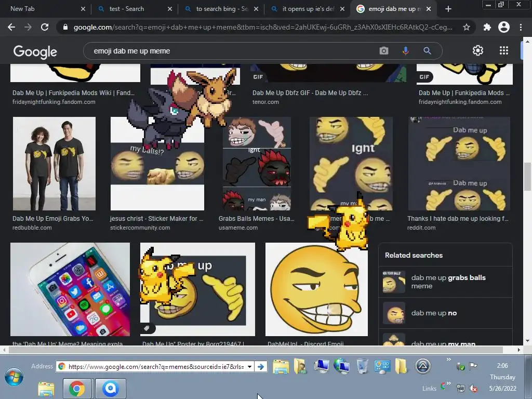Switch to Chrome on the taskbar
Screen dimensions: 532x399
point(77,389)
